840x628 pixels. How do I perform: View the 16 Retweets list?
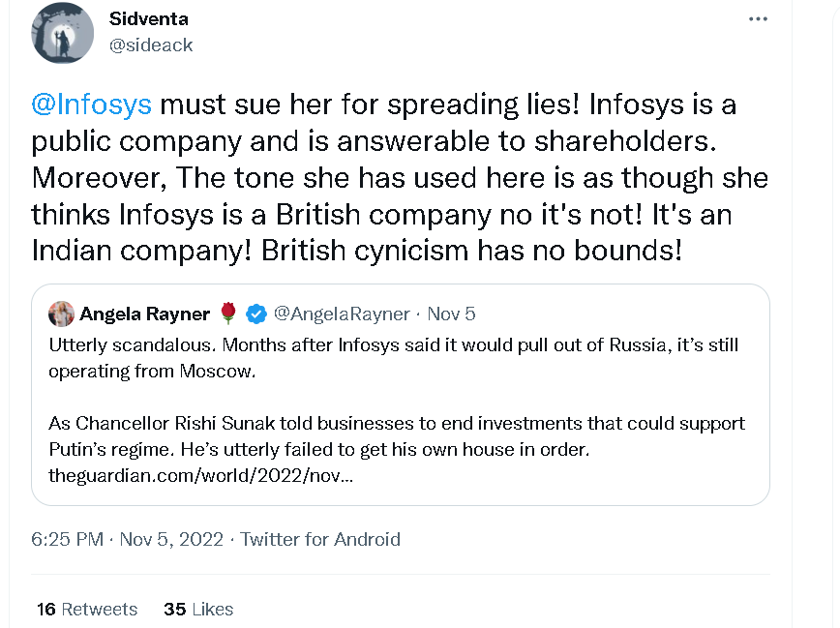[87, 609]
